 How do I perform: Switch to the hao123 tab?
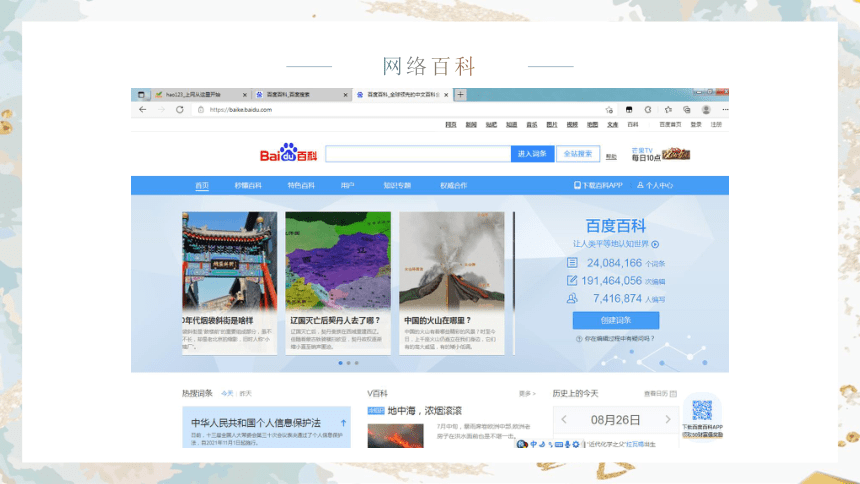point(201,94)
